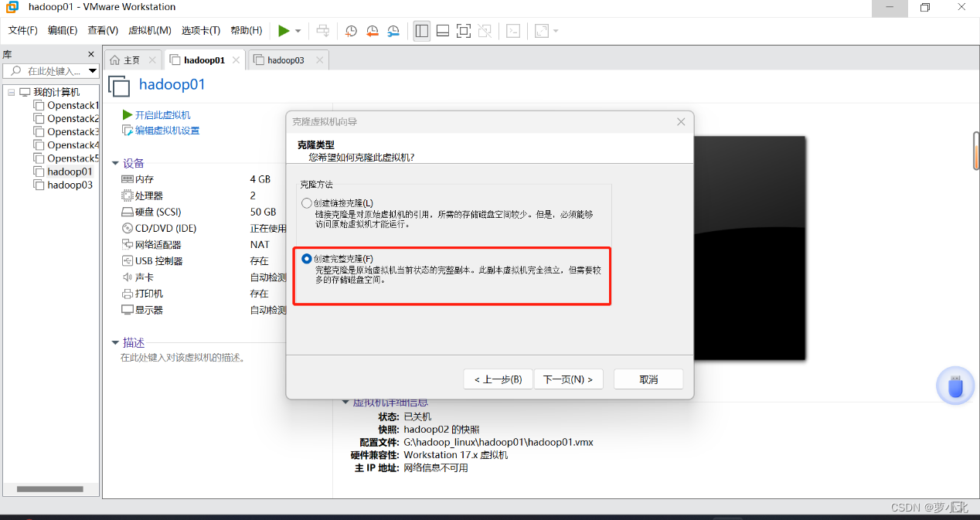Viewport: 980px width, 520px height.
Task: Click the sound card (声卡) icon
Action: coord(128,277)
